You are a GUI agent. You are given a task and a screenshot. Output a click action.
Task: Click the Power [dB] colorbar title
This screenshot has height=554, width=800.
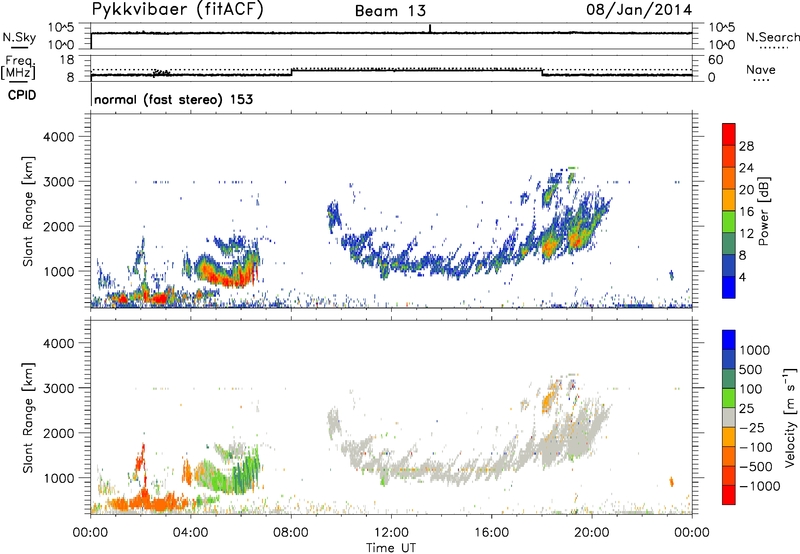(764, 211)
